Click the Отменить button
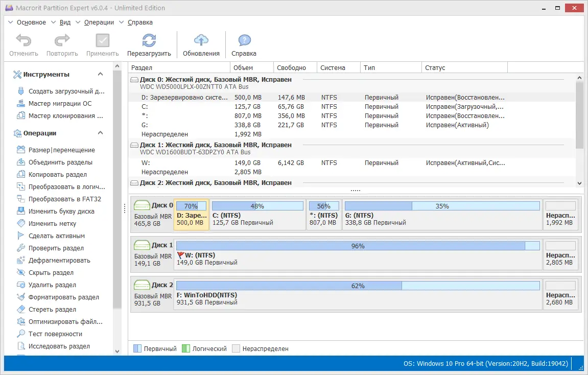This screenshot has height=375, width=588. (23, 44)
